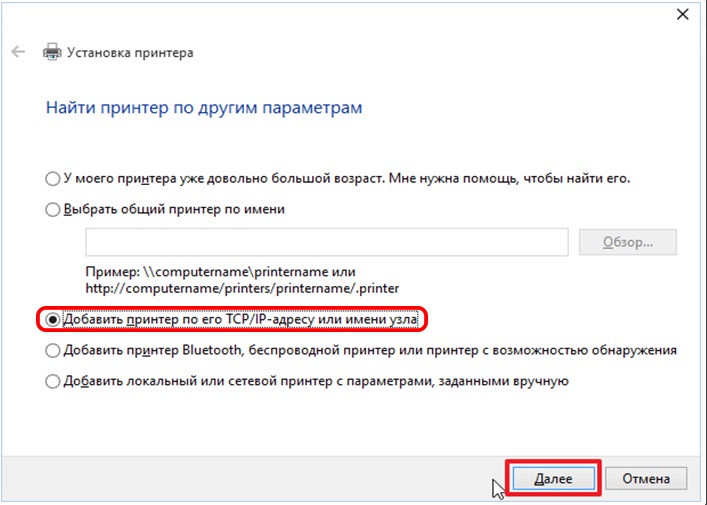Select radio circle for TCP/IP-адресу option
Image resolution: width=707 pixels, height=505 pixels.
point(53,320)
